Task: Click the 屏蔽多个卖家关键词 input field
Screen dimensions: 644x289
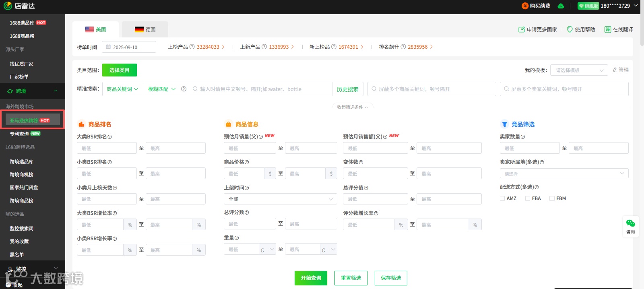Action: 564,89
